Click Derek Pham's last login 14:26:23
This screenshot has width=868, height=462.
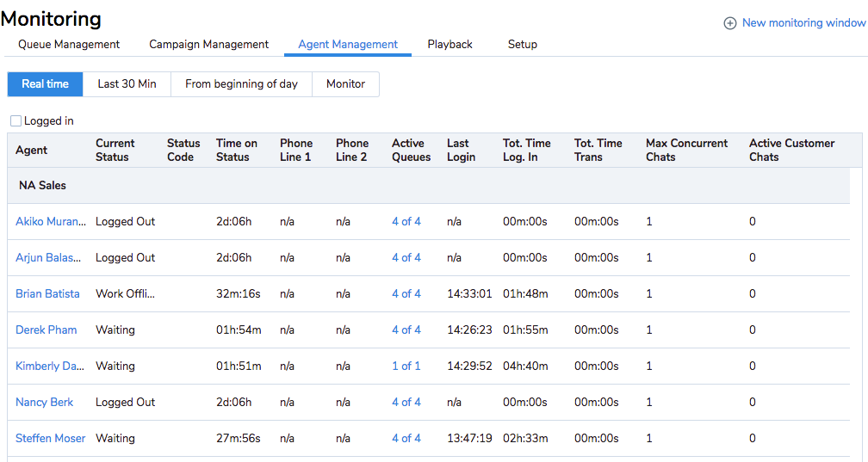point(469,330)
